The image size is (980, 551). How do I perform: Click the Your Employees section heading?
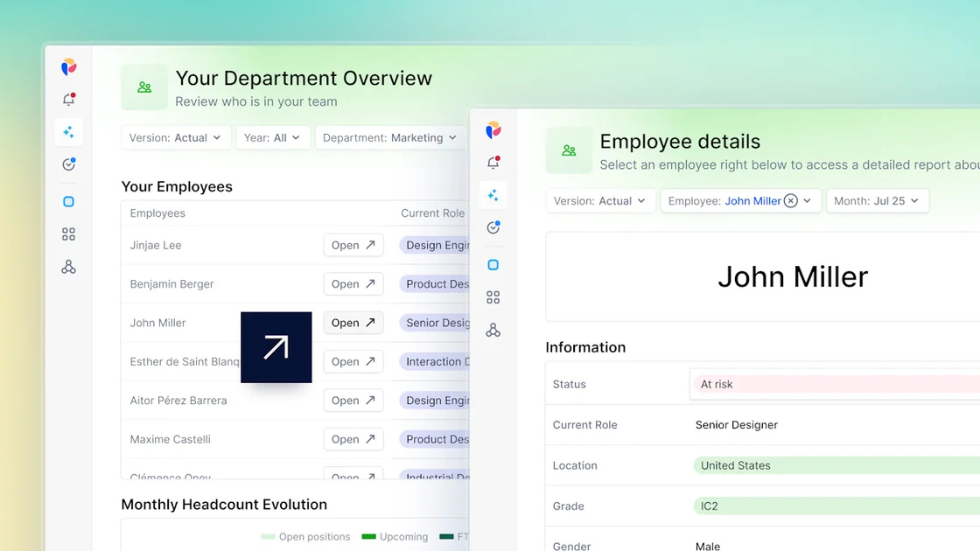point(177,186)
